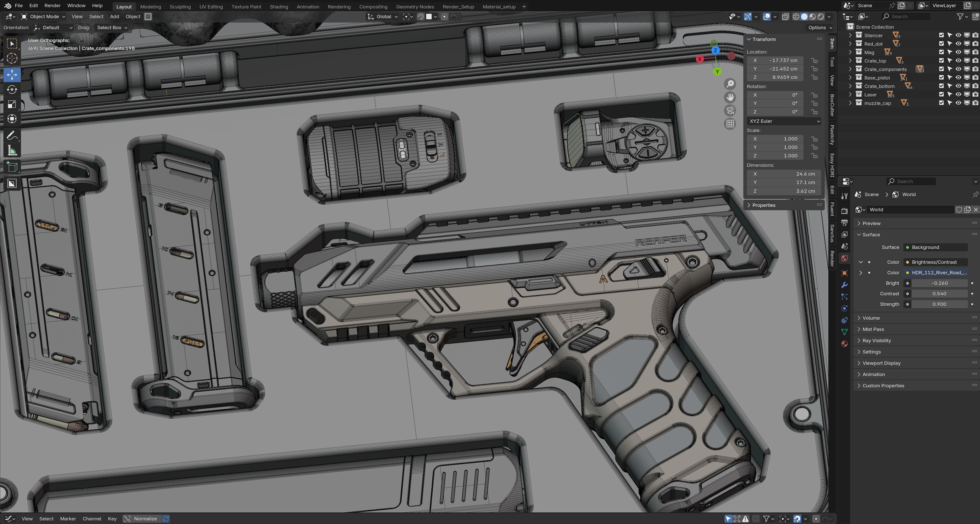Toggle the camera view icon
This screenshot has height=524, width=980.
point(730,110)
